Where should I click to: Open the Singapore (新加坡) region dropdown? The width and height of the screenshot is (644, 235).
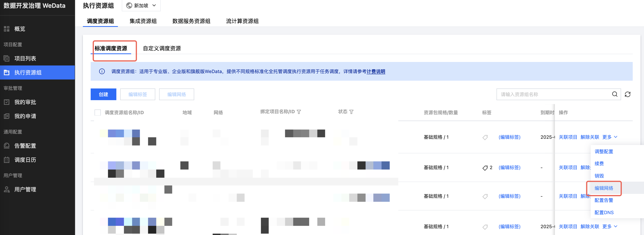(141, 5)
